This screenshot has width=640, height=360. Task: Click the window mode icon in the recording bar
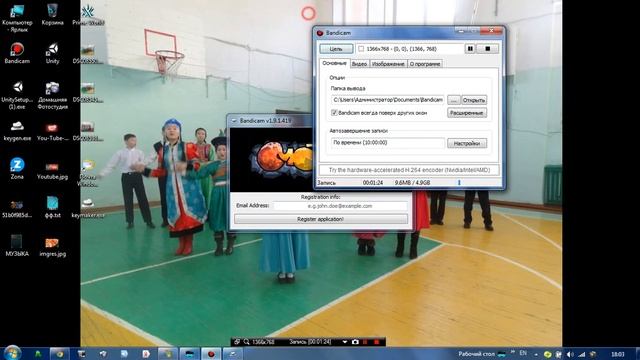(237, 342)
